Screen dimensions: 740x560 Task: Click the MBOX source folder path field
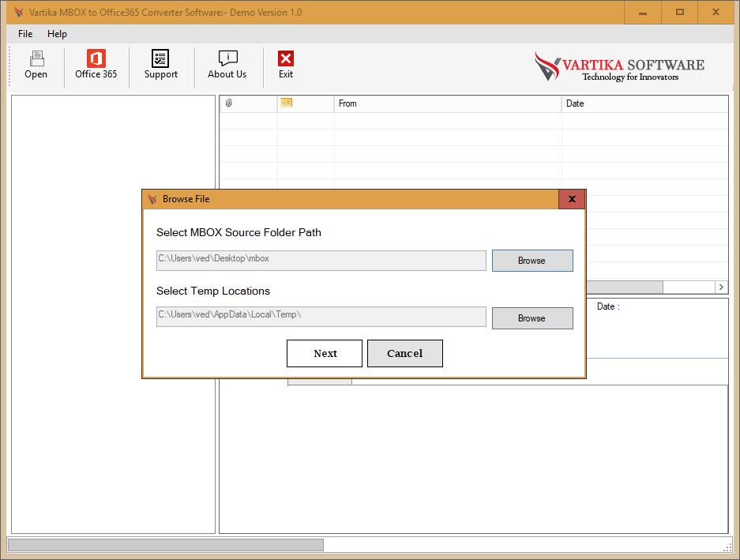(x=321, y=261)
